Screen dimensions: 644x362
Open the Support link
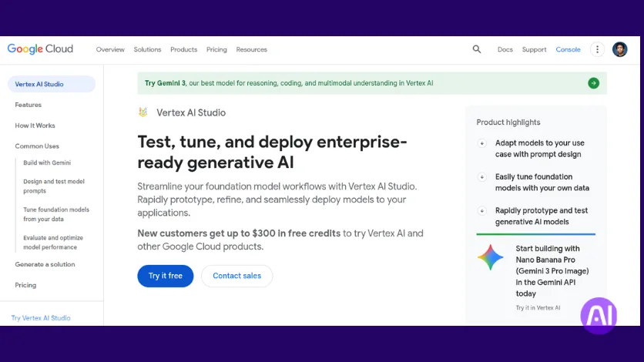(534, 49)
